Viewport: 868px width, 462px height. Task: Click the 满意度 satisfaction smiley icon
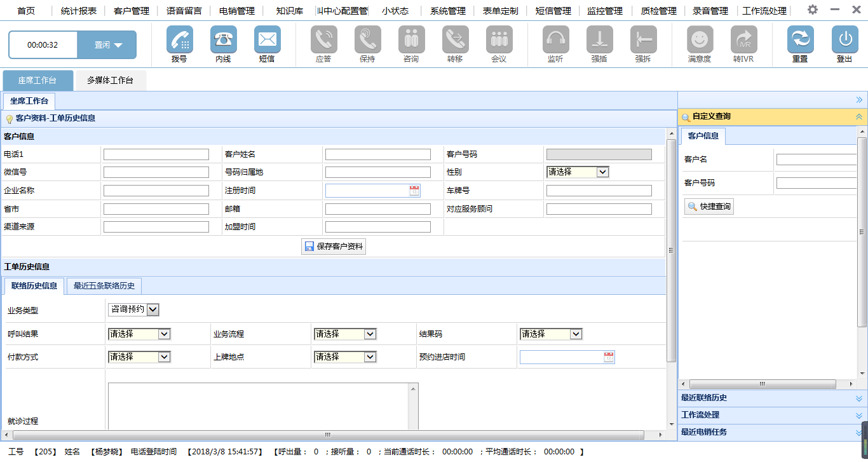point(700,39)
